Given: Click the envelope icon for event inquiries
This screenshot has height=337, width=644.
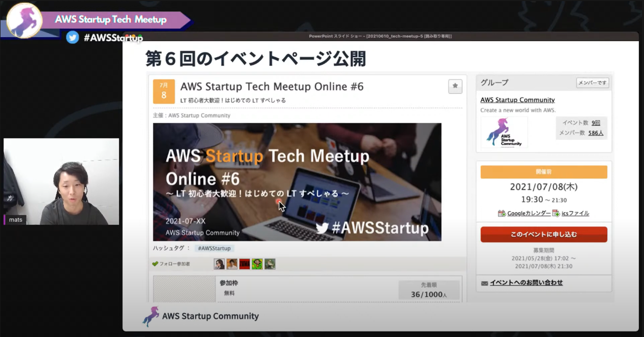Looking at the screenshot, I should pos(485,283).
